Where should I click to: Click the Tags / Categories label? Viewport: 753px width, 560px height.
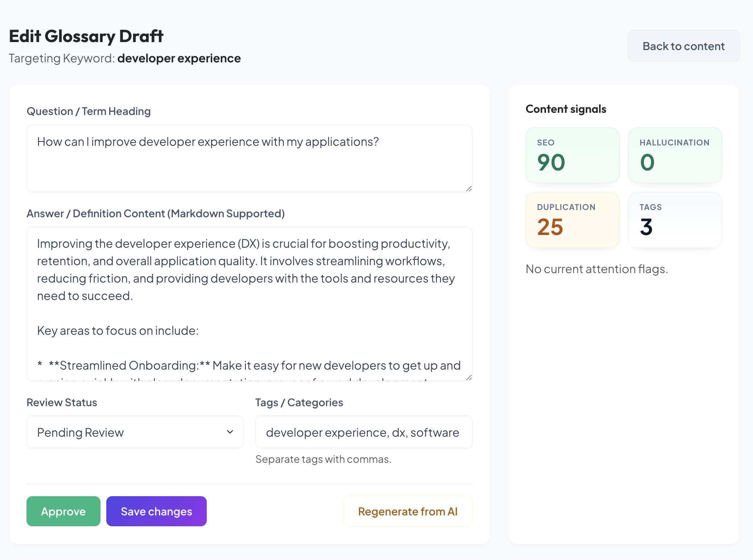pyautogui.click(x=299, y=403)
